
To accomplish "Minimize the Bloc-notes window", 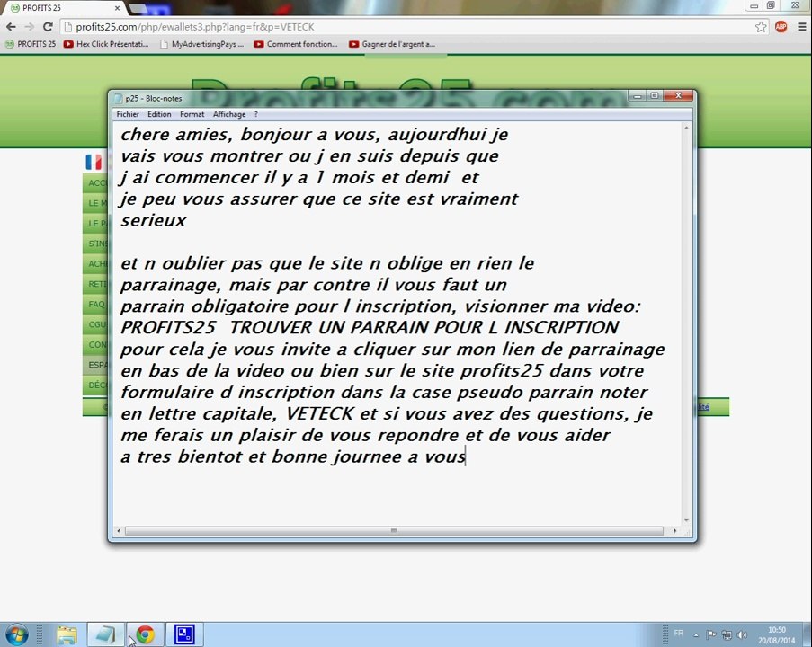I will click(638, 96).
